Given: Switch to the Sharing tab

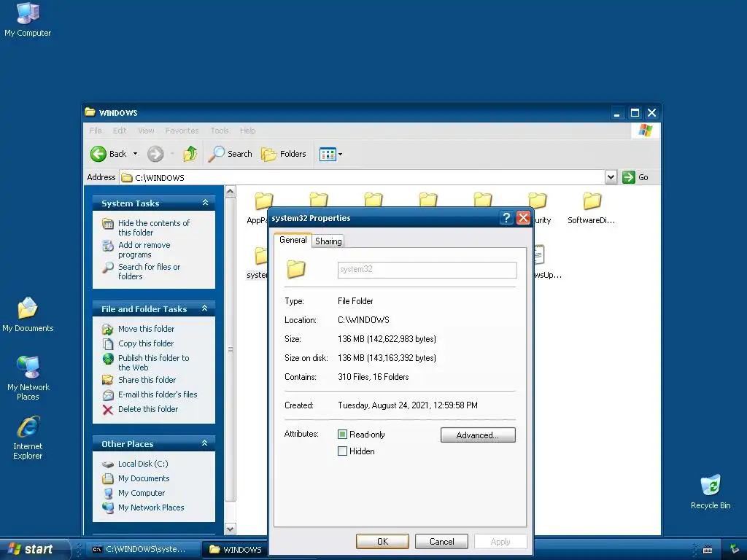Looking at the screenshot, I should click(x=328, y=241).
